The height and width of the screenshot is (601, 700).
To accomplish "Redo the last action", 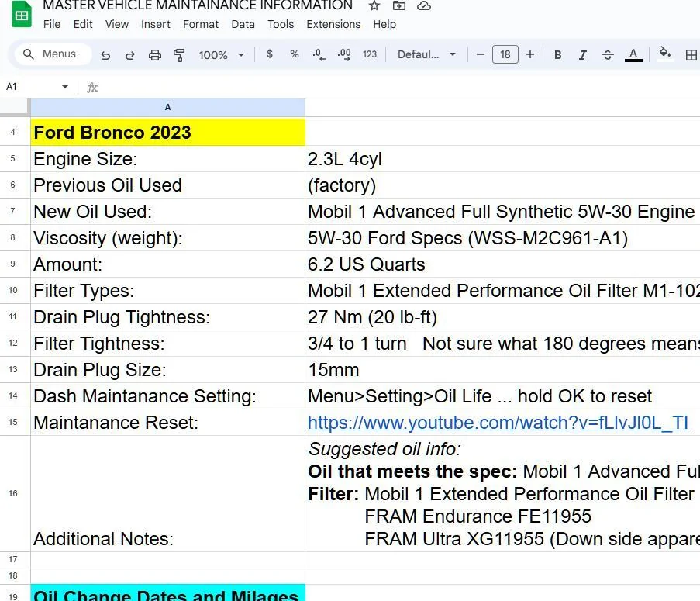I will click(x=130, y=55).
